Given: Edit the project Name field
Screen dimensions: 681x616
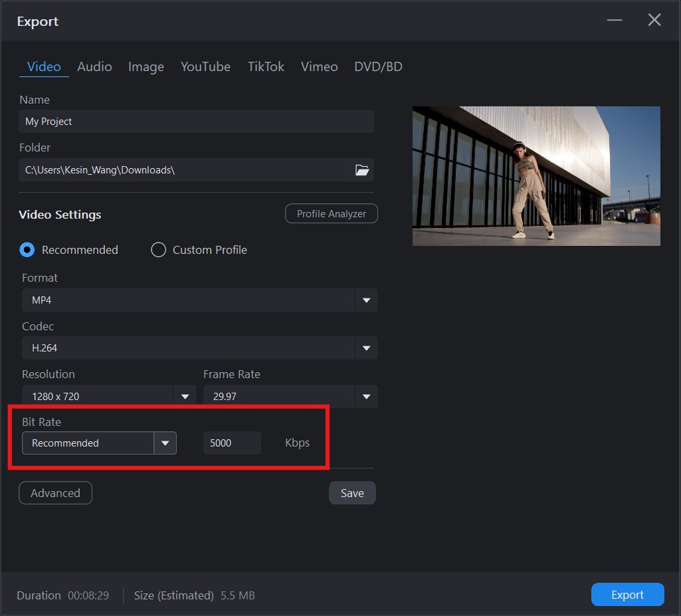Looking at the screenshot, I should coord(196,122).
